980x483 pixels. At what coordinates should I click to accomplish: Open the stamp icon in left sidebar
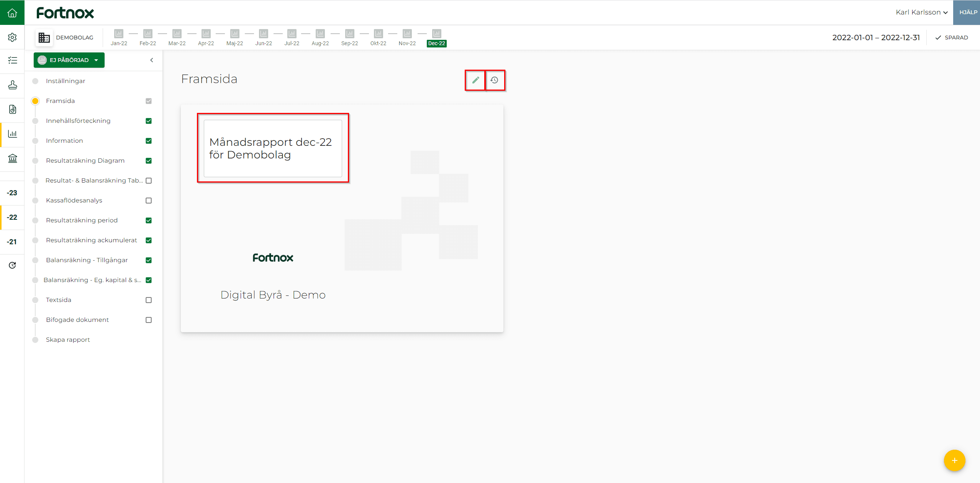[12, 85]
